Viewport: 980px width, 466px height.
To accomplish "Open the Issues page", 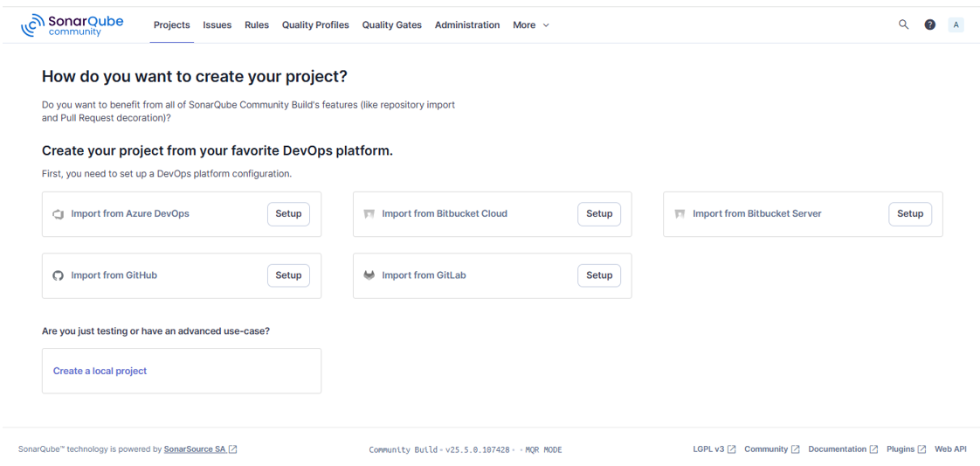I will [x=217, y=25].
